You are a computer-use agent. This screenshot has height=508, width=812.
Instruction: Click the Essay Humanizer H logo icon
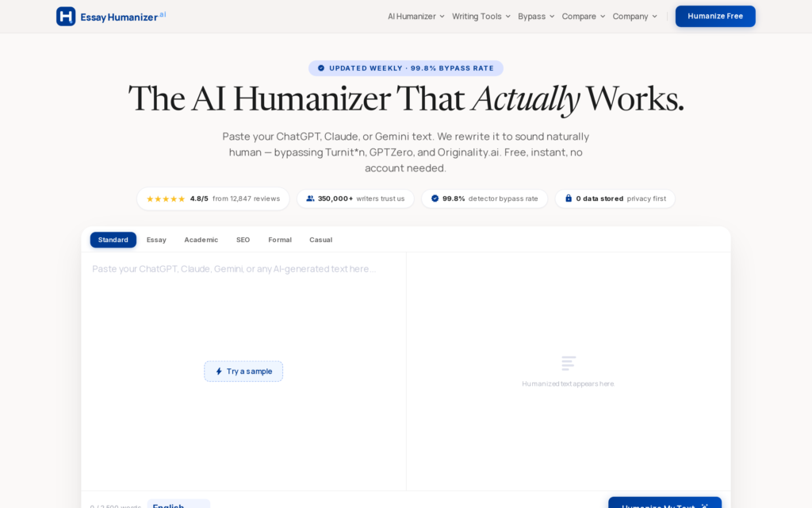point(66,17)
